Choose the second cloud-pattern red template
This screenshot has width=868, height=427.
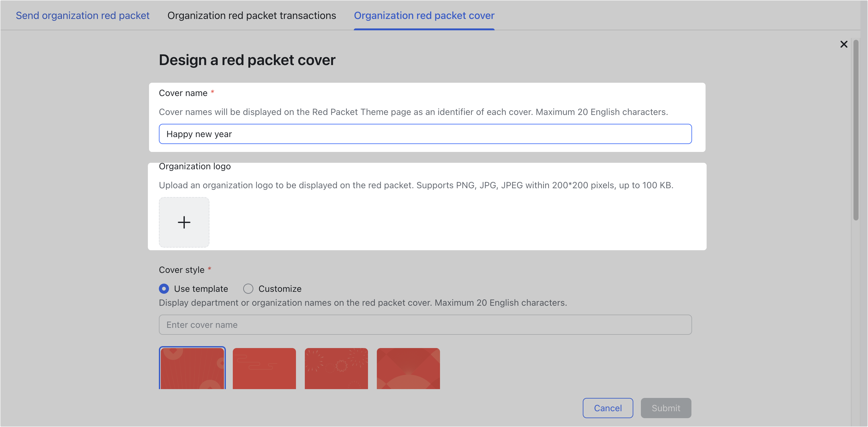pyautogui.click(x=264, y=368)
